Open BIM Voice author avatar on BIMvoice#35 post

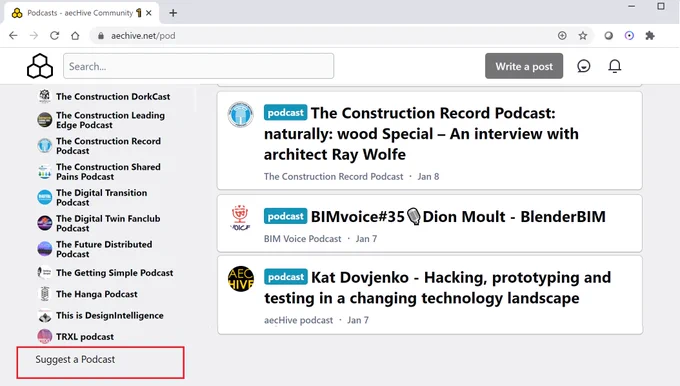241,218
